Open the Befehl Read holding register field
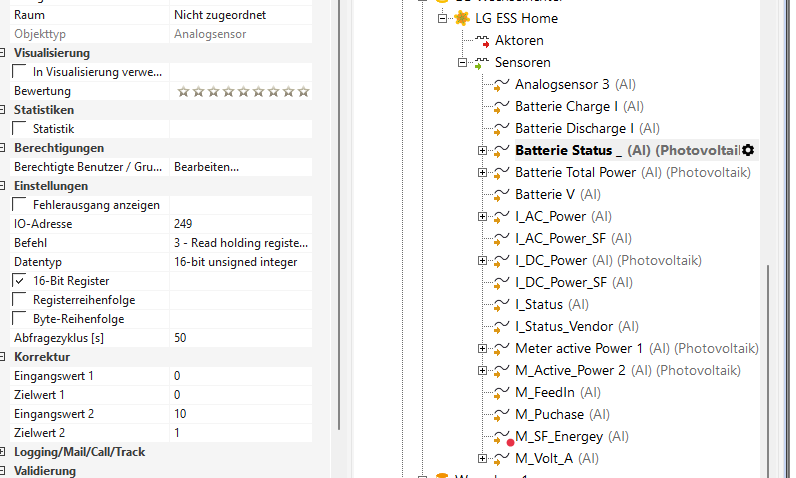Screen dimensions: 796x478 pos(240,243)
